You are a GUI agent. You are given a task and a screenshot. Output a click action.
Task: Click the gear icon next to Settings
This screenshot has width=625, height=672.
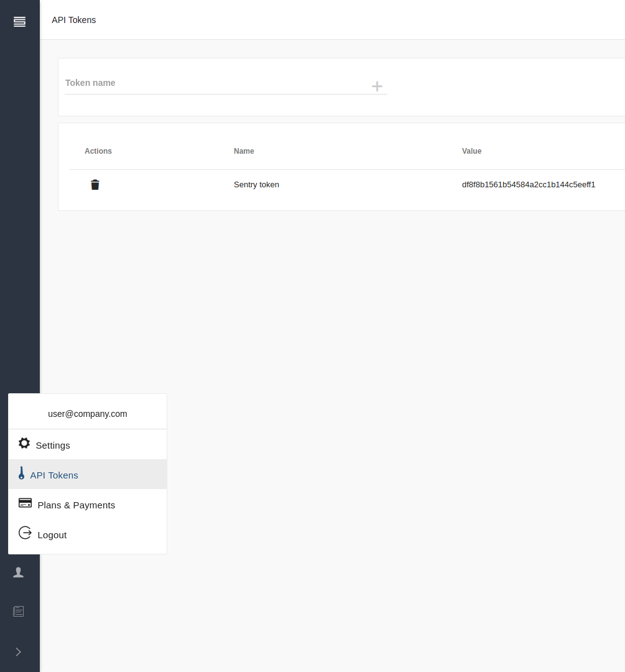[24, 443]
